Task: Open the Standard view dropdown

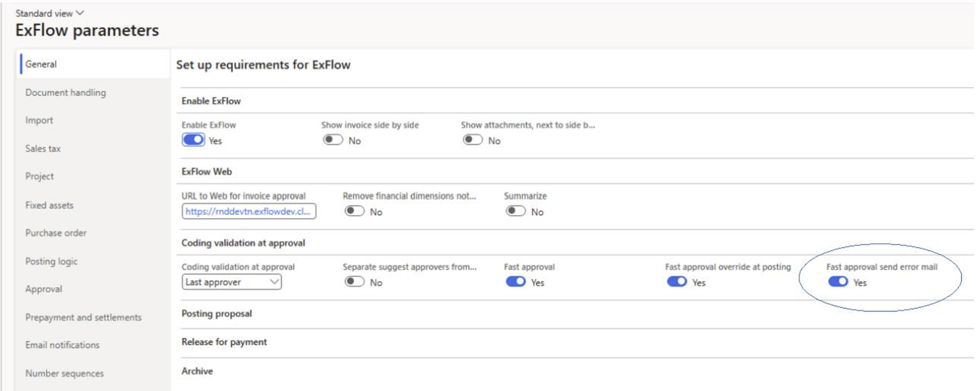Action: pyautogui.click(x=50, y=13)
